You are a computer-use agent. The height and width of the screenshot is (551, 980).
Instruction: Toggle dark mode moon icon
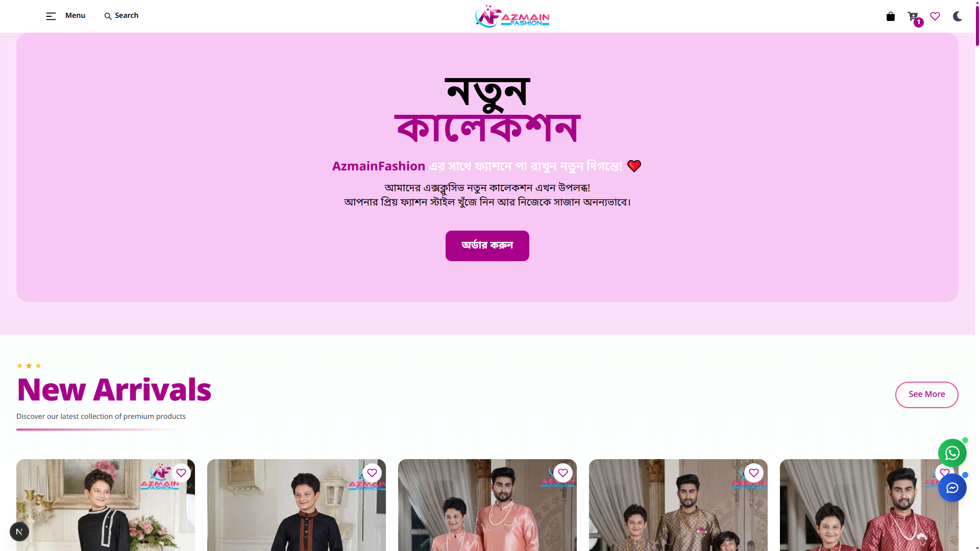(958, 16)
